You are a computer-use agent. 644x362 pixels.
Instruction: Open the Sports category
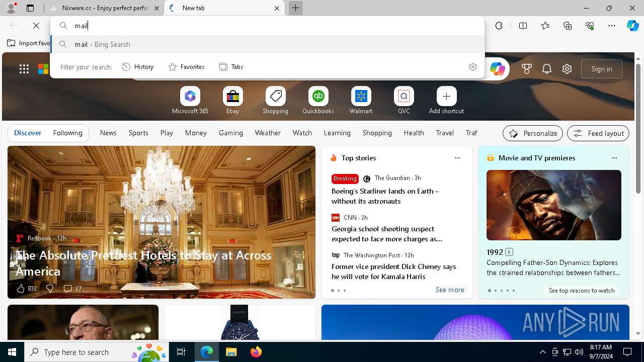point(138,133)
